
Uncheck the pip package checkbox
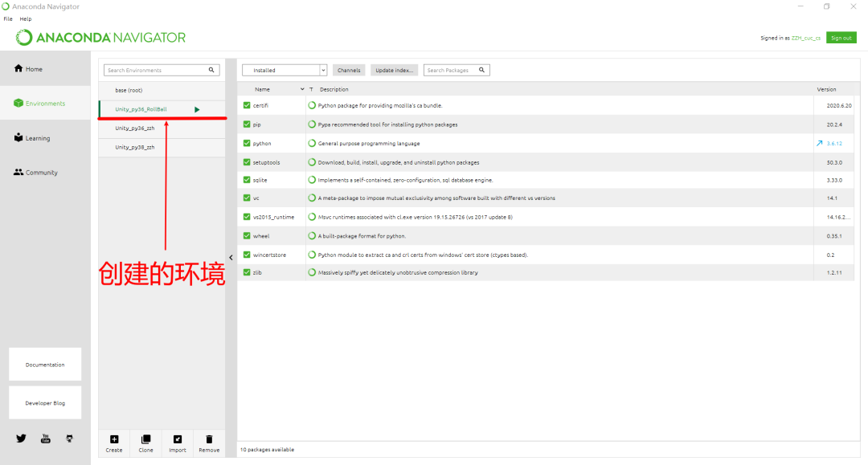tap(247, 124)
